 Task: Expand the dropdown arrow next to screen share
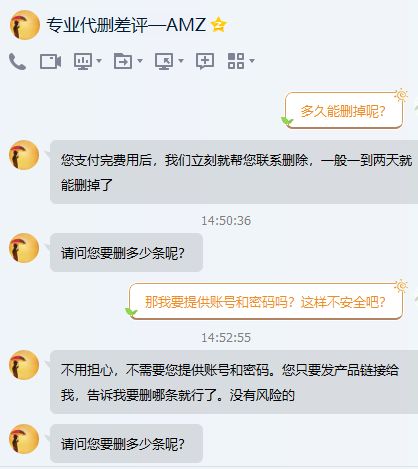[x=99, y=61]
